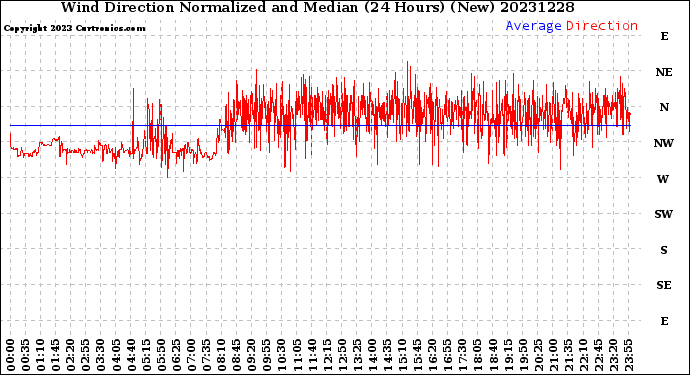690x375 pixels.
Task: Click the 'SE' axis label
Action: pos(664,286)
